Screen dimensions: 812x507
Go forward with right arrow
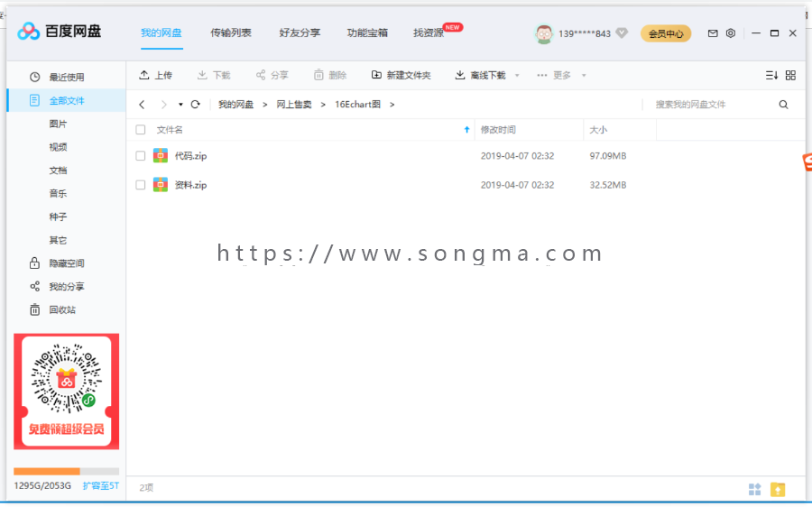pos(164,105)
